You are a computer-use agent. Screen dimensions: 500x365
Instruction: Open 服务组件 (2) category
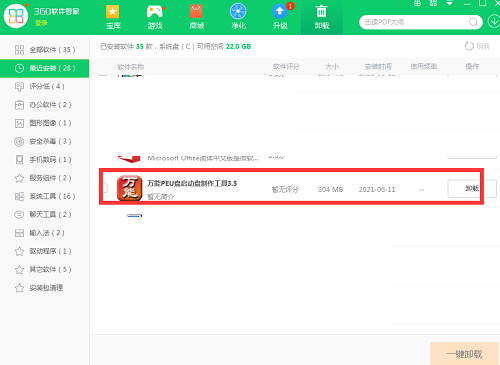(x=45, y=178)
